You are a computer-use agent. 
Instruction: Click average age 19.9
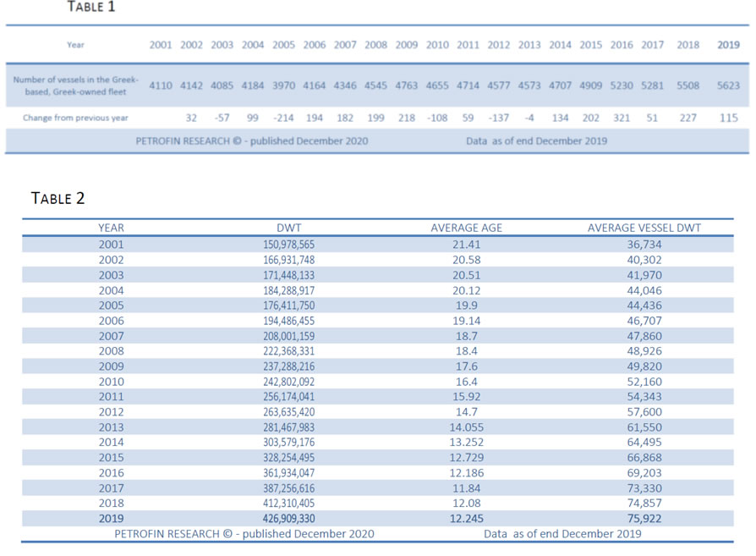[466, 306]
